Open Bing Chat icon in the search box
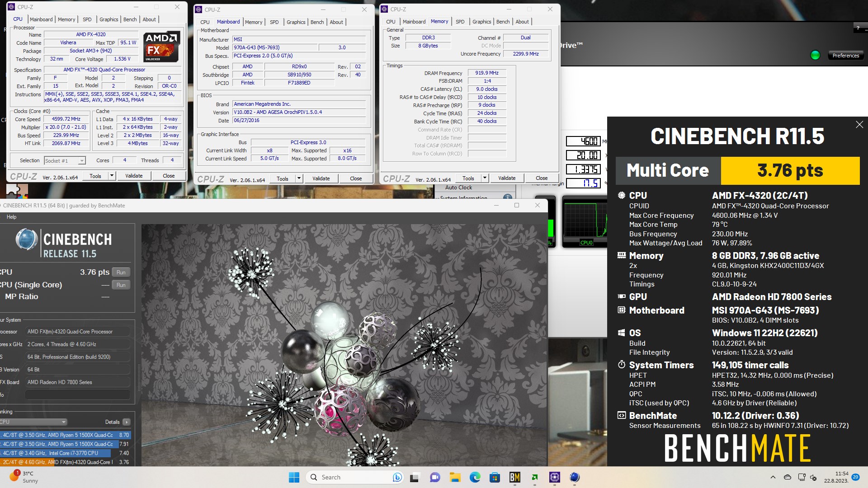 point(397,477)
